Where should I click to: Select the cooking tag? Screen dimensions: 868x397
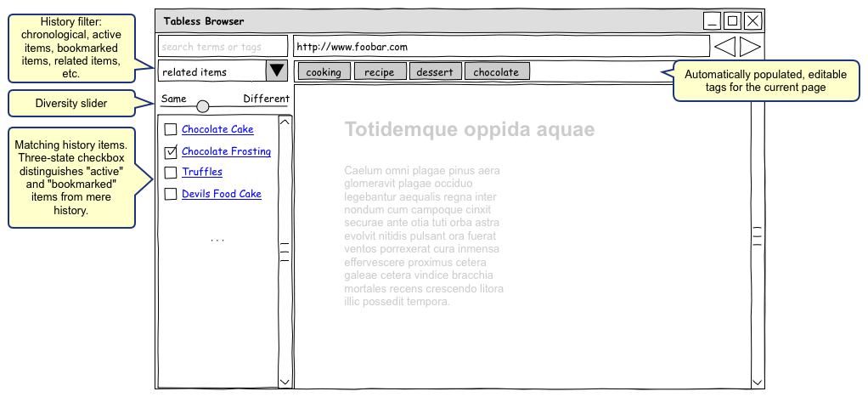pos(324,71)
